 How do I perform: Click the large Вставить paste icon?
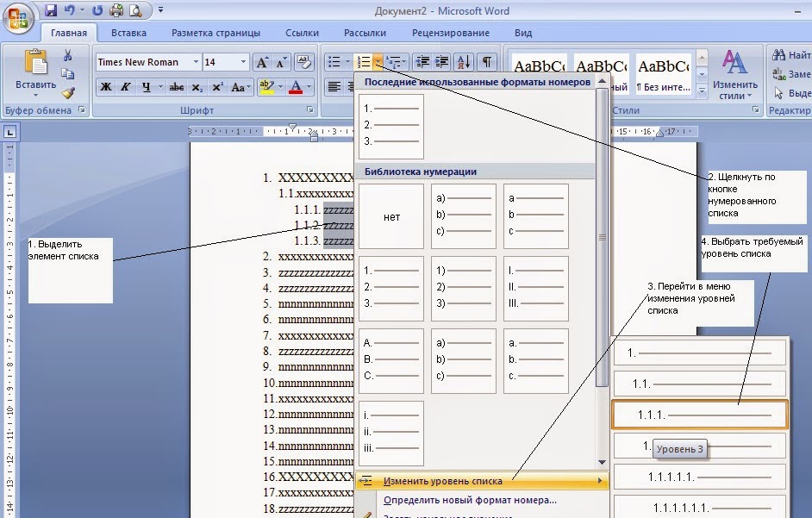pyautogui.click(x=35, y=62)
